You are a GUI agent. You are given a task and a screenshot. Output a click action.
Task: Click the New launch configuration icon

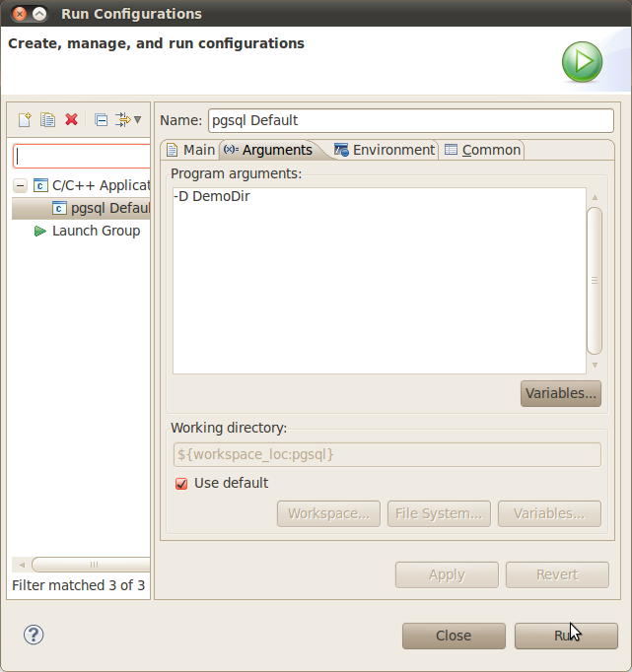point(26,119)
